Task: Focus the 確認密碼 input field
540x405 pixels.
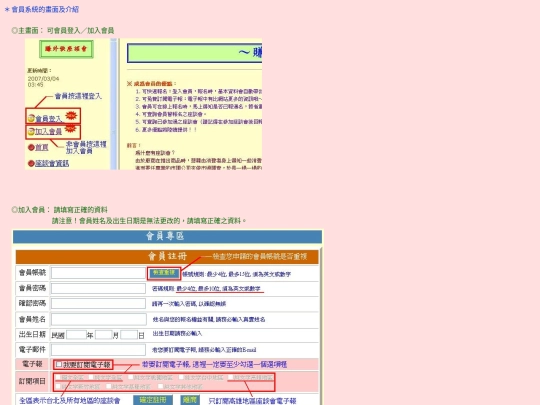Action: pos(98,303)
